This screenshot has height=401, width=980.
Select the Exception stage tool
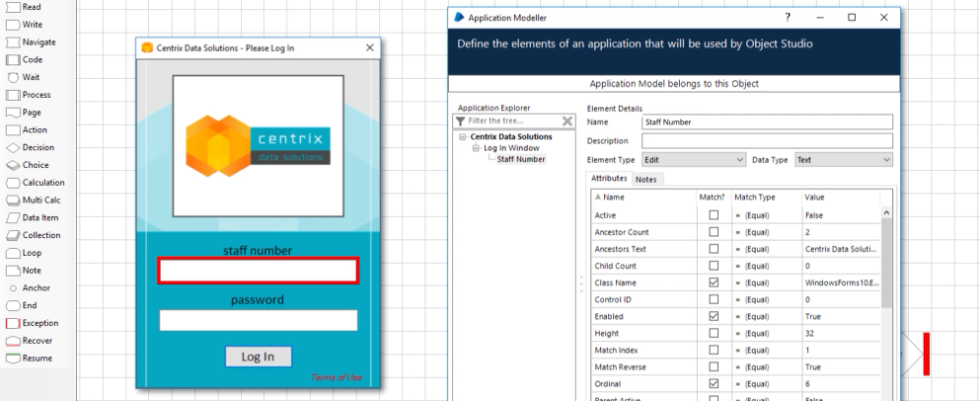[x=32, y=323]
